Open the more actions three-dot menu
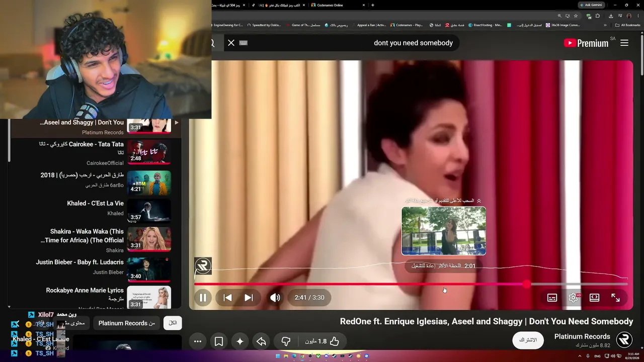 [198, 341]
